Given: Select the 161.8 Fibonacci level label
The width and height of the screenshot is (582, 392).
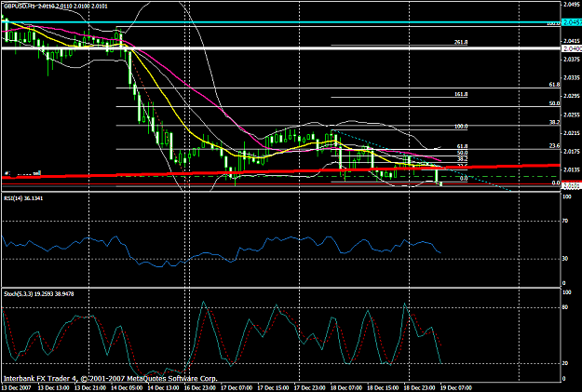Looking at the screenshot, I should pyautogui.click(x=461, y=95).
